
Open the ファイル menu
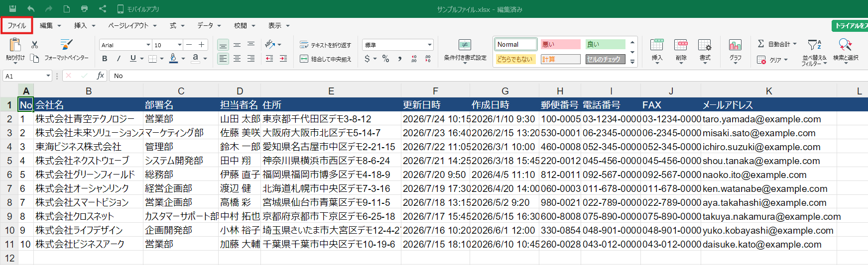coord(16,25)
